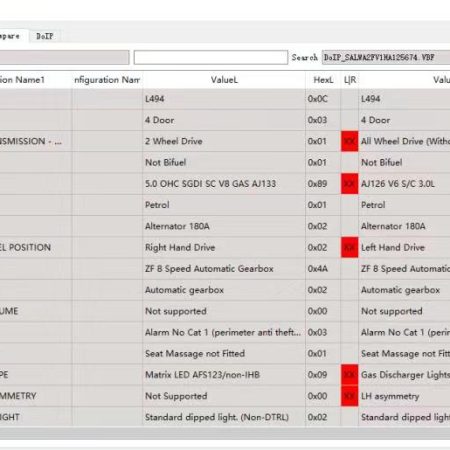Select the Not Supported cell beside LH asymmetry

224,396
